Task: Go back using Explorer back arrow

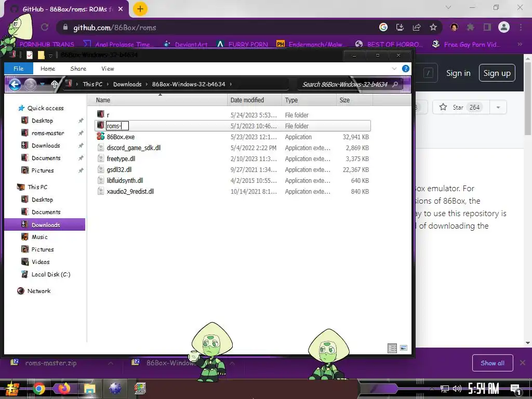Action: click(x=15, y=84)
